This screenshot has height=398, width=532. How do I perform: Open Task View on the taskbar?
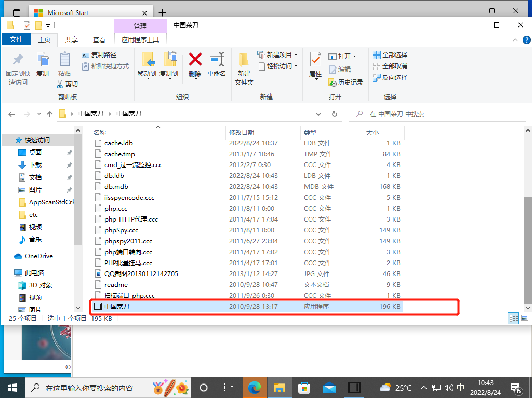point(229,388)
